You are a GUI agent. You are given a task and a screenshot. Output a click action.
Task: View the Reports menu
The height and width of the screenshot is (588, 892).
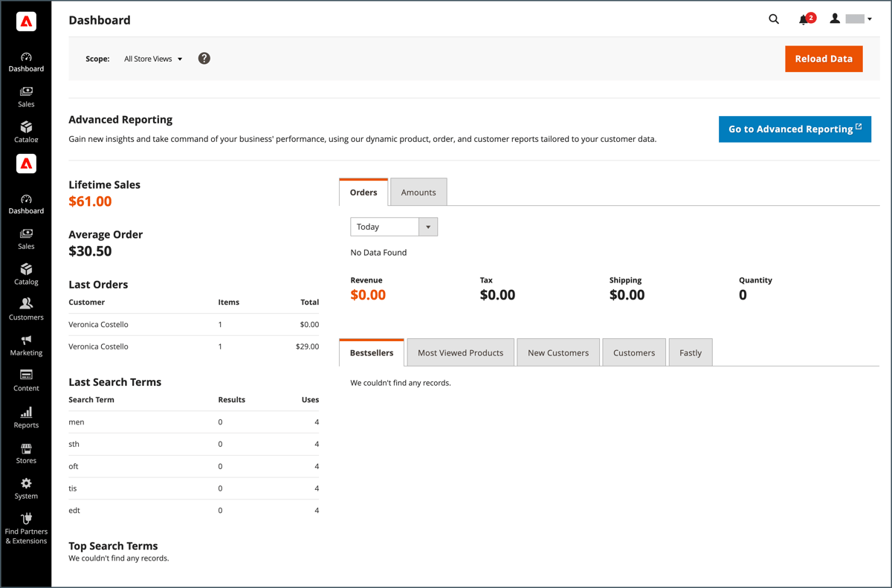(26, 418)
